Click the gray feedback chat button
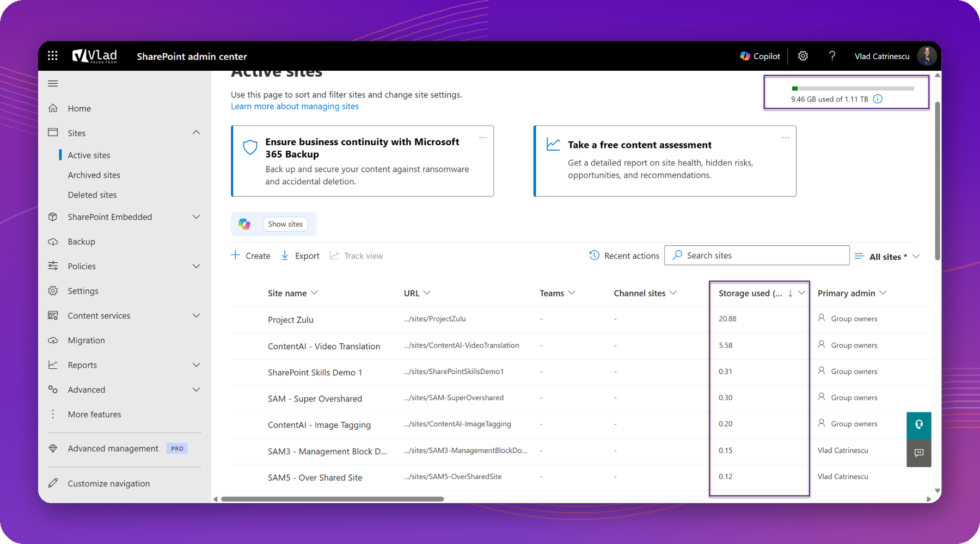980x544 pixels. [x=919, y=453]
